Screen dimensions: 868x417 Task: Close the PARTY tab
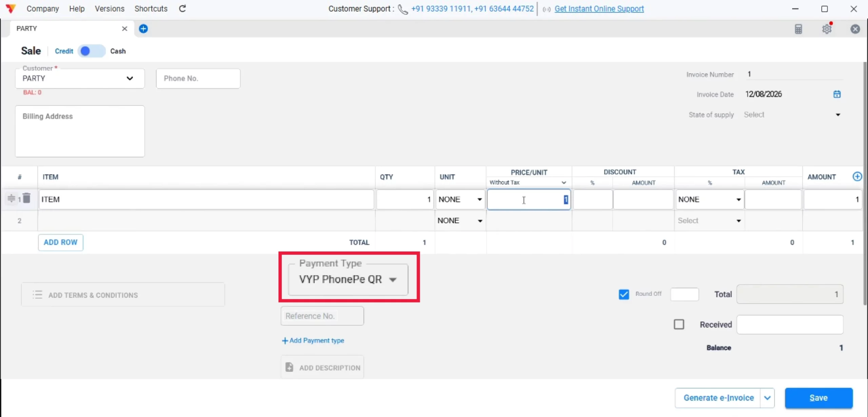coord(124,29)
